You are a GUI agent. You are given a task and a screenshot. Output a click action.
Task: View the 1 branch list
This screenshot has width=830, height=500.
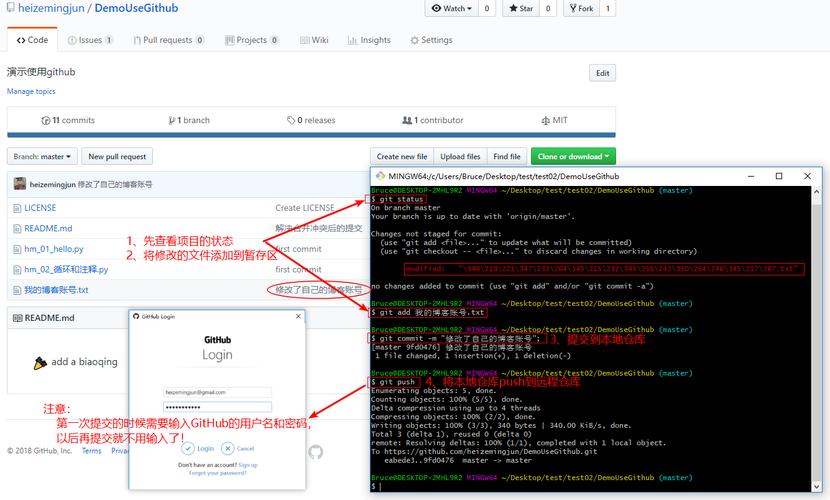pos(189,120)
